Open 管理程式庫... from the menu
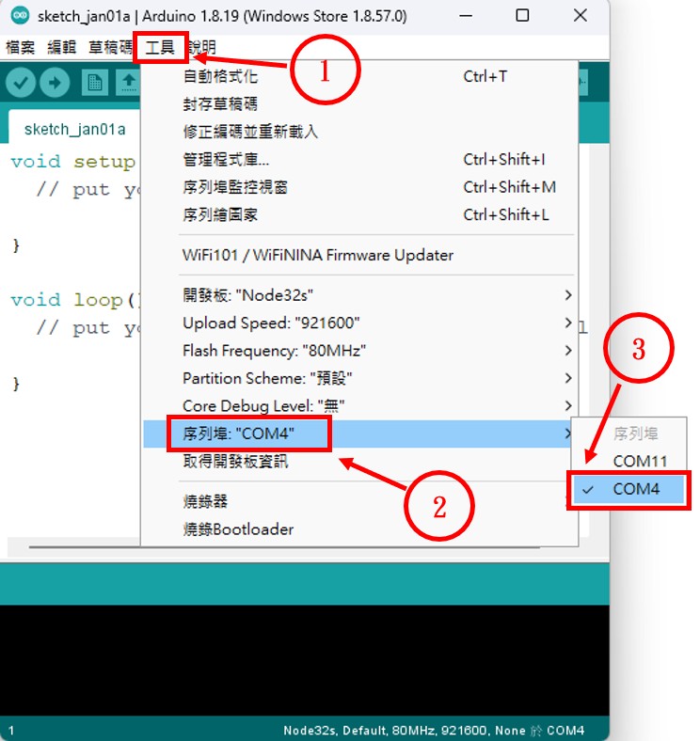Viewport: 700px width, 741px height. point(359,159)
